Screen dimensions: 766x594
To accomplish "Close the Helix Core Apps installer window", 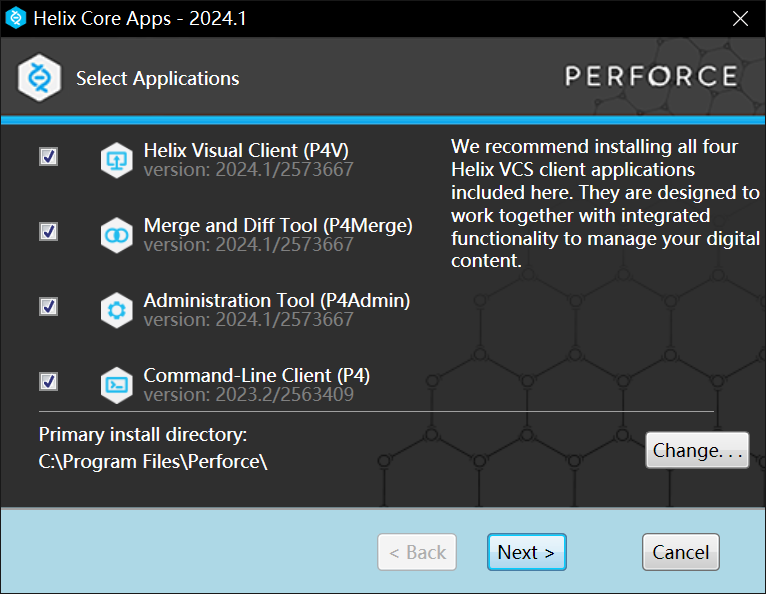I will click(740, 19).
